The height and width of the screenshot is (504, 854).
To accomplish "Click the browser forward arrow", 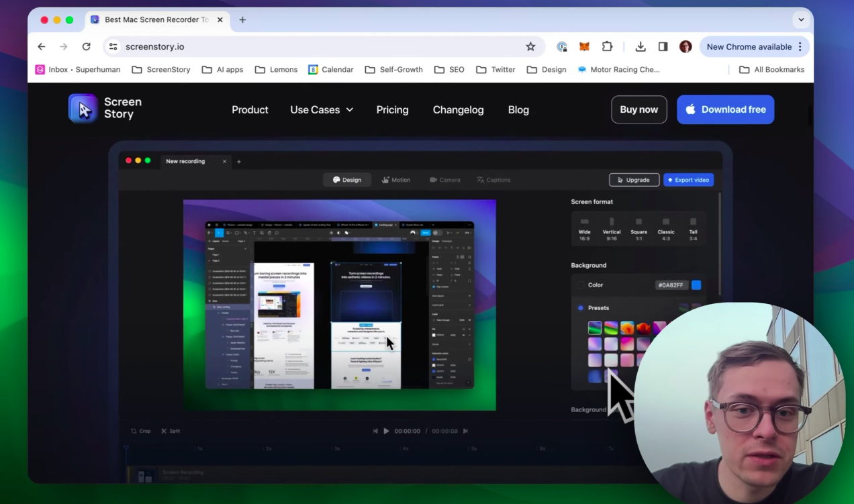I will coord(64,47).
